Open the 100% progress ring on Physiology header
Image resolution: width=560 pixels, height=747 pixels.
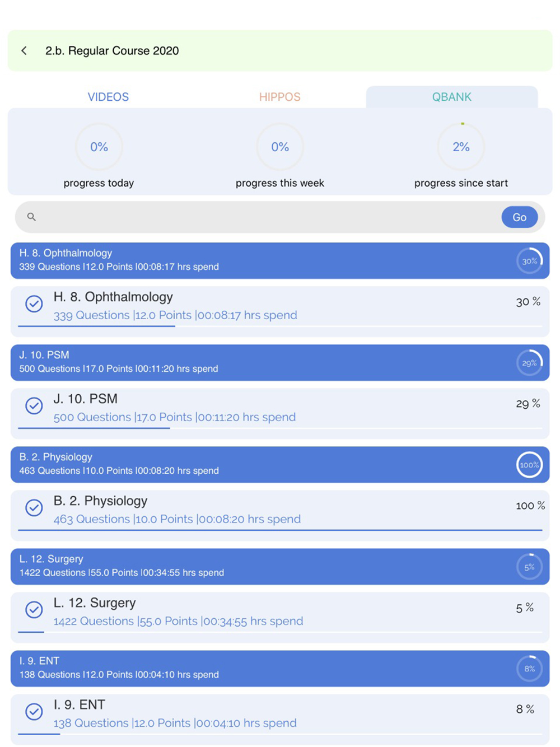(529, 465)
